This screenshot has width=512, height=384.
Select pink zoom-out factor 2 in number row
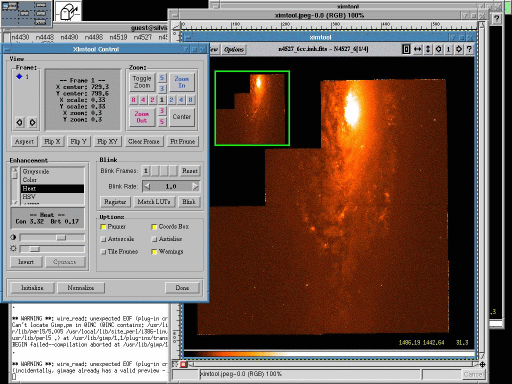152,100
